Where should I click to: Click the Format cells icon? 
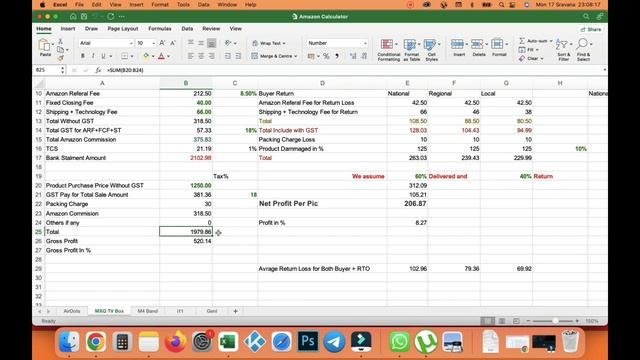click(497, 44)
